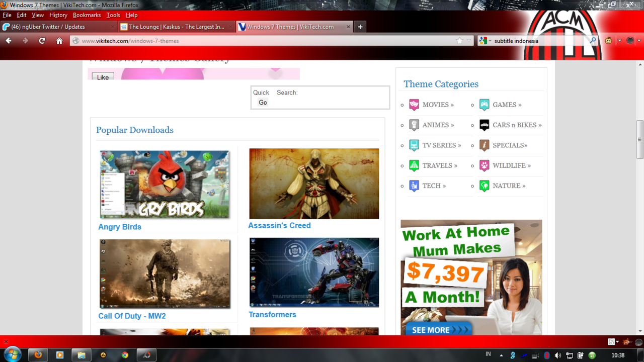This screenshot has width=644, height=362.
Task: Click the Assassin's Creed theme thumbnail
Action: (x=314, y=184)
